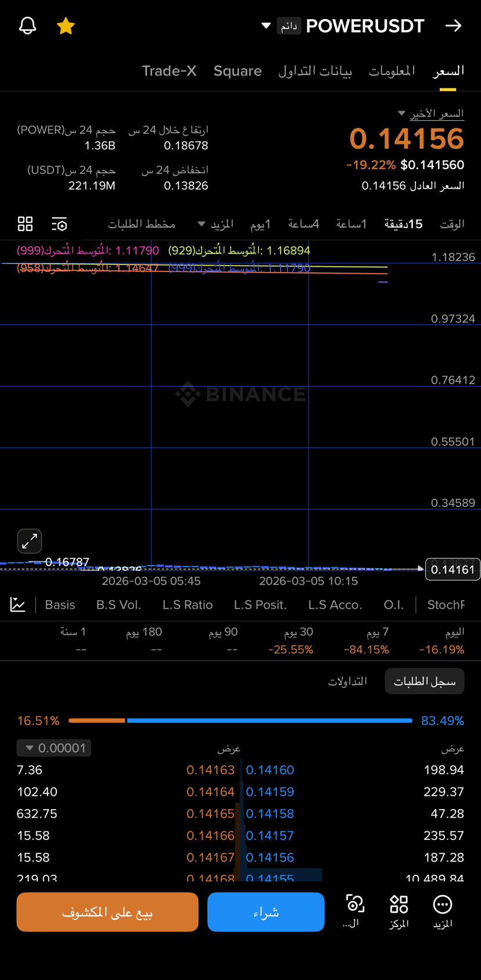The height and width of the screenshot is (980, 481).
Task: Select the Basis indicator
Action: (x=60, y=605)
